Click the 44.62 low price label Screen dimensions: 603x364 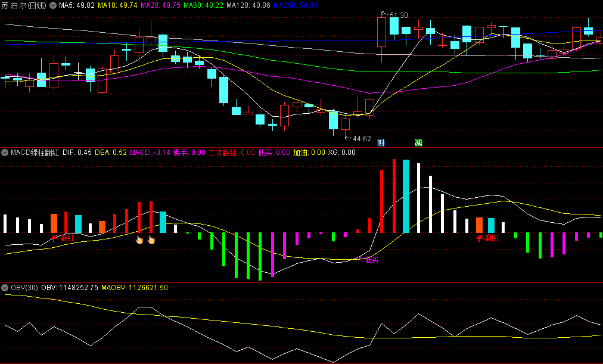pos(362,139)
